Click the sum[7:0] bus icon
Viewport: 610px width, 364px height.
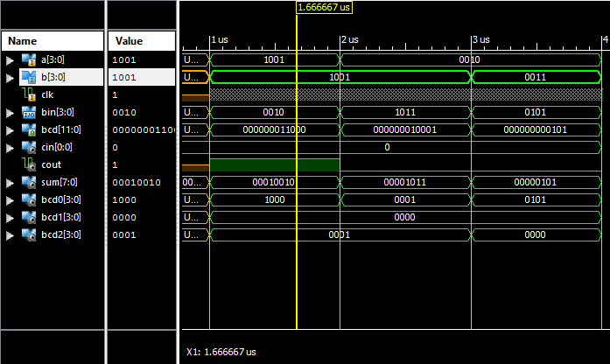point(29,182)
